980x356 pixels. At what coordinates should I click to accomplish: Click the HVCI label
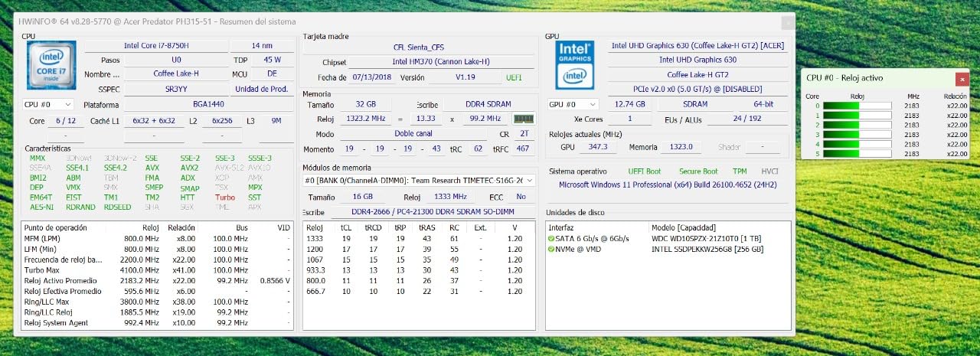click(x=769, y=171)
